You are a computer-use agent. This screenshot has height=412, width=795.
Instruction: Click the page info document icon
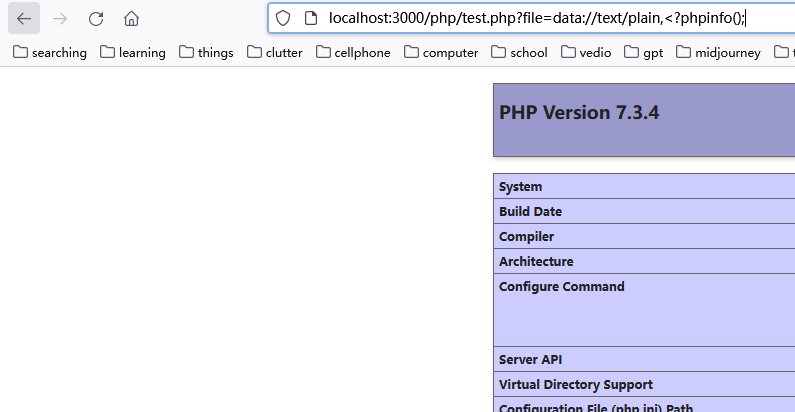310,18
